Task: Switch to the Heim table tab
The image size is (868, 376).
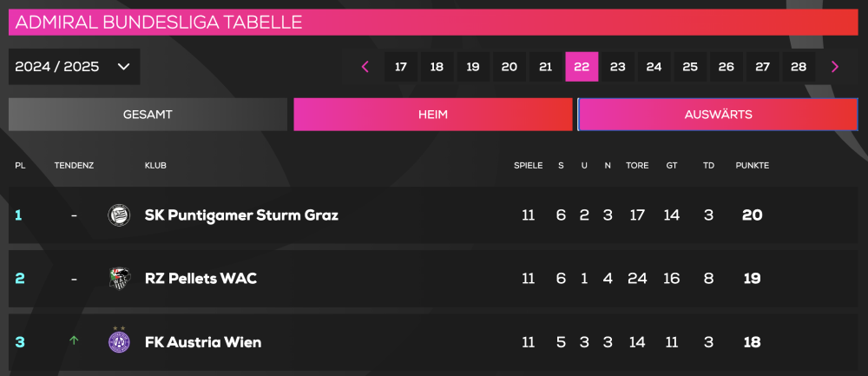Action: 432,115
